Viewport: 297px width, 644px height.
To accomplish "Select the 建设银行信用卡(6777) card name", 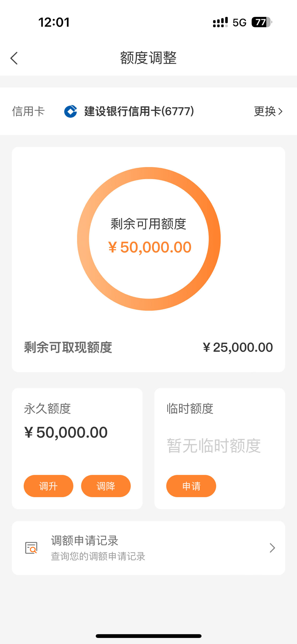I will click(x=139, y=111).
